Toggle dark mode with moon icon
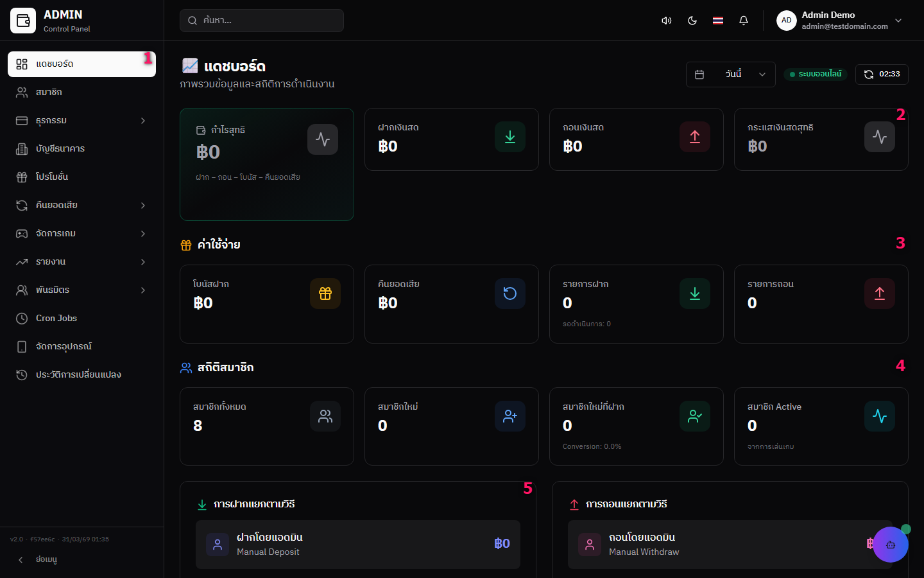The width and height of the screenshot is (924, 578). tap(692, 21)
